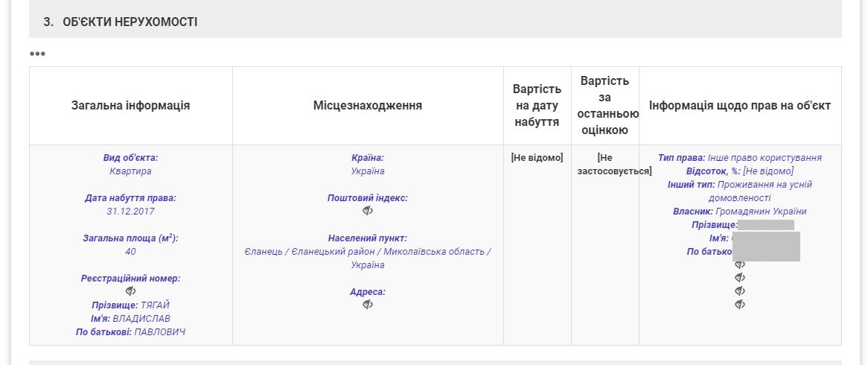Click Вартість на дату набуття header
The image size is (868, 365).
coord(537,106)
